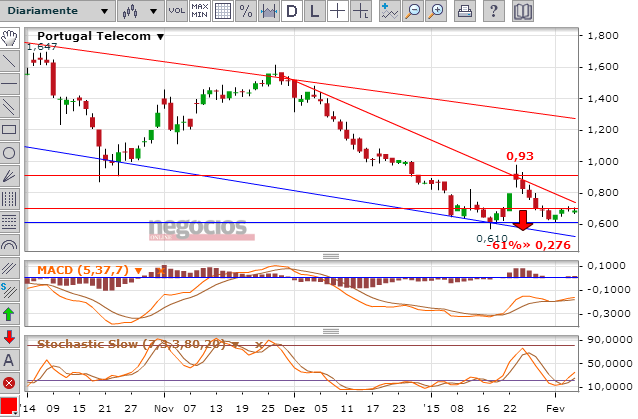The image size is (638, 419).
Task: Open help with question mark icon
Action: click(493, 11)
